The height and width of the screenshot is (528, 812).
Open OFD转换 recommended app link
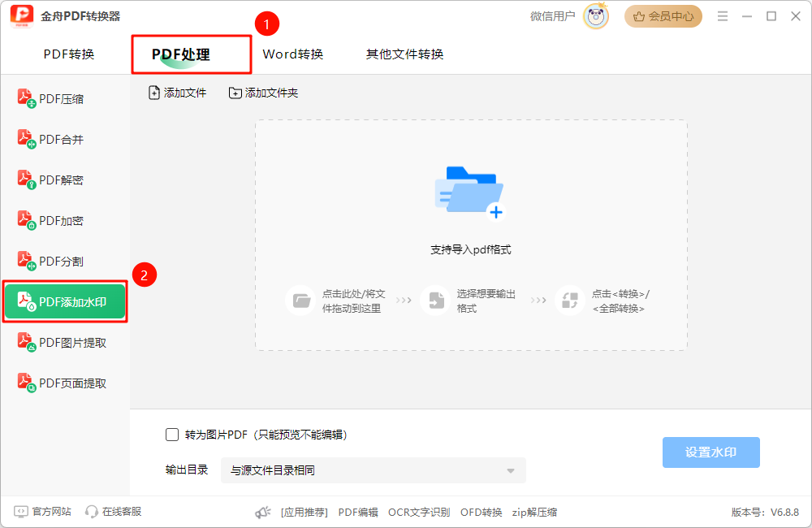(x=481, y=513)
